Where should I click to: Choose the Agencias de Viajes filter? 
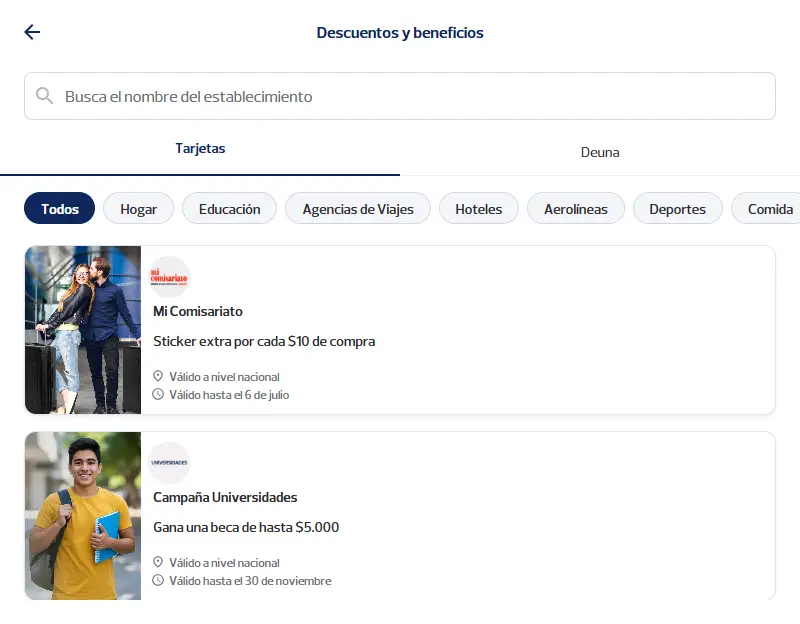(358, 208)
